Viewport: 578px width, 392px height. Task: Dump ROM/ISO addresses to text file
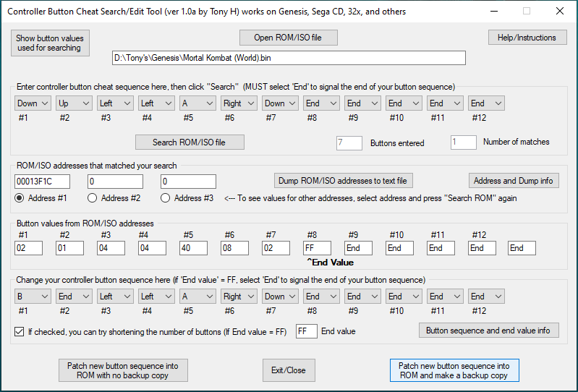[344, 180]
